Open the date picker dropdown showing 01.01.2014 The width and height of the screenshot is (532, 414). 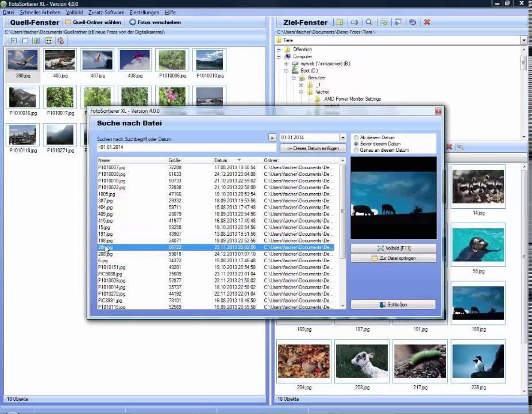pyautogui.click(x=342, y=137)
